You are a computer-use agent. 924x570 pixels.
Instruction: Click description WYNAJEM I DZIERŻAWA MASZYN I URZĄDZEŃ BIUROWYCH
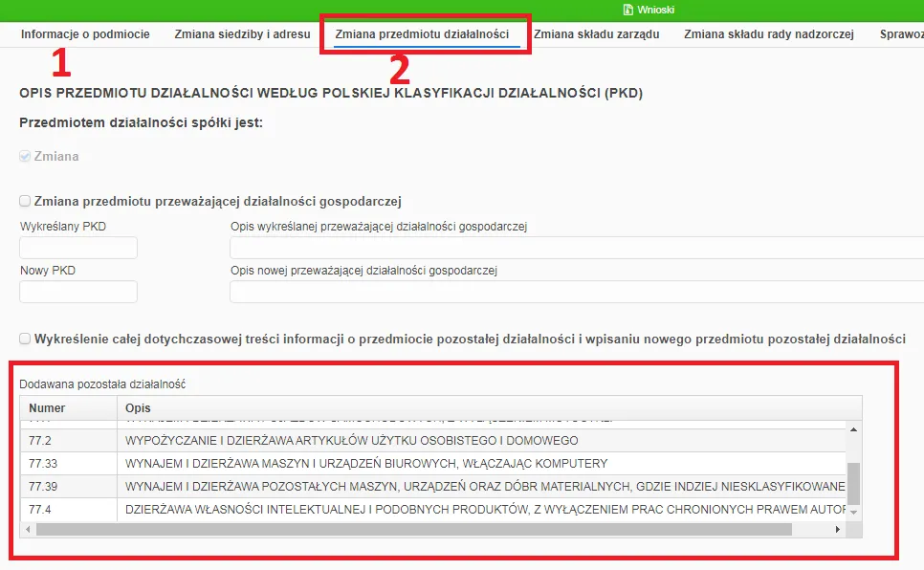(x=366, y=463)
